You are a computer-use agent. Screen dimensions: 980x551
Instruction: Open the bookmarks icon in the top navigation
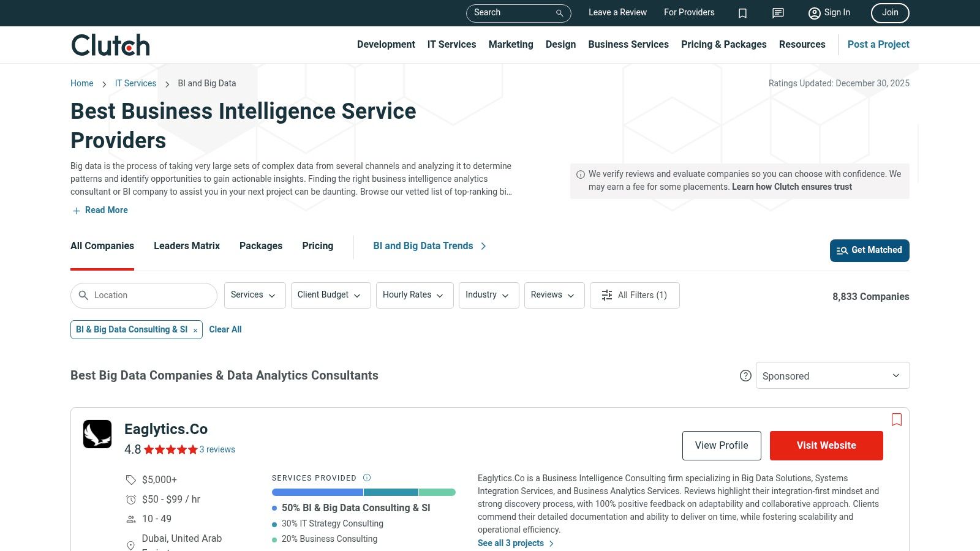coord(742,13)
